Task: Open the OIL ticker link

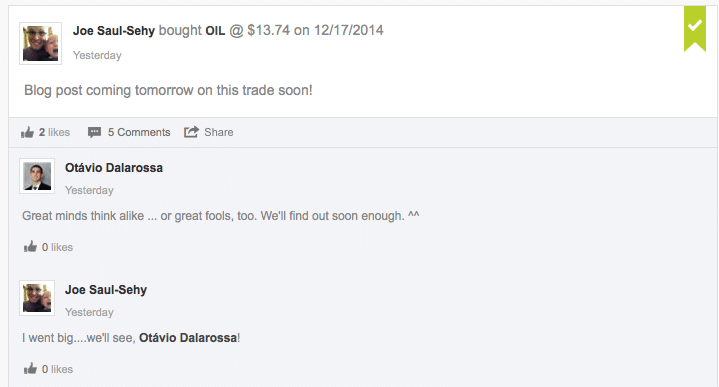Action: [215, 31]
